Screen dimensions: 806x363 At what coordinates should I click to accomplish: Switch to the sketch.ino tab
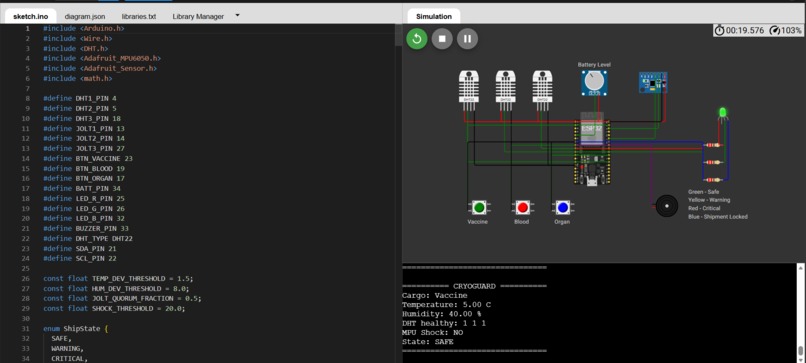pyautogui.click(x=30, y=16)
